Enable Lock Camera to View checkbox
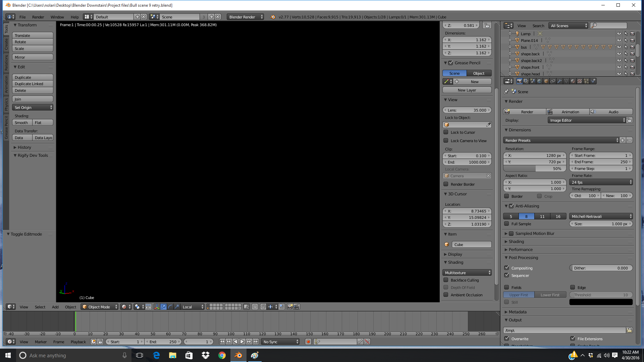This screenshot has width=644, height=362. pyautogui.click(x=446, y=140)
